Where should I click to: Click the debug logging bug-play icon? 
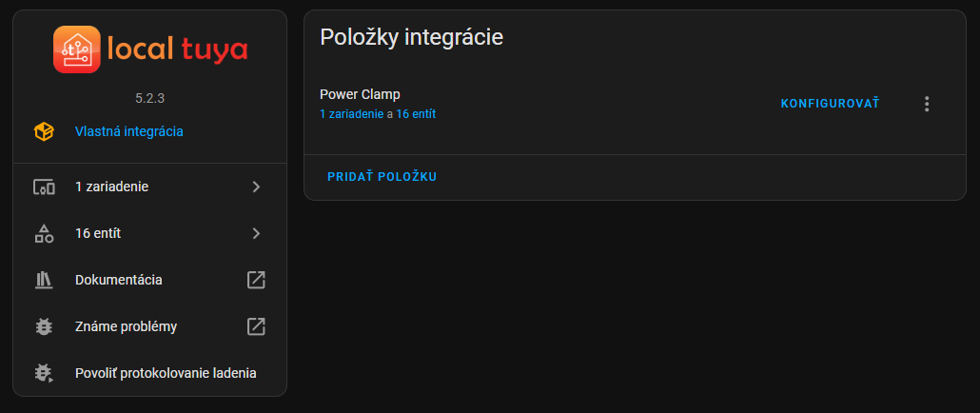(x=44, y=373)
